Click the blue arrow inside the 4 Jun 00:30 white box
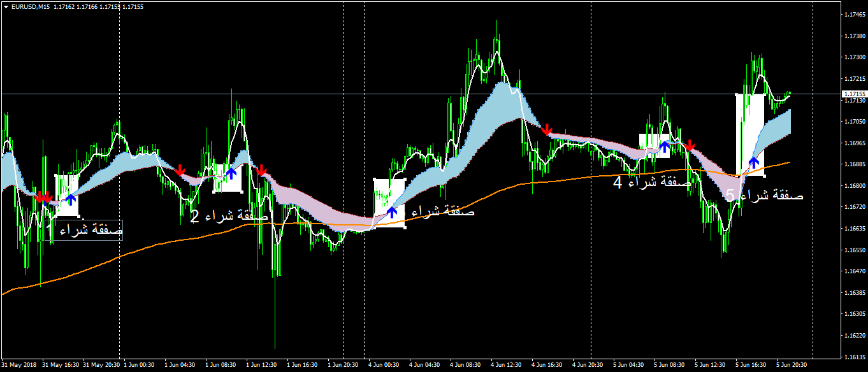Image resolution: width=868 pixels, height=372 pixels. (392, 211)
